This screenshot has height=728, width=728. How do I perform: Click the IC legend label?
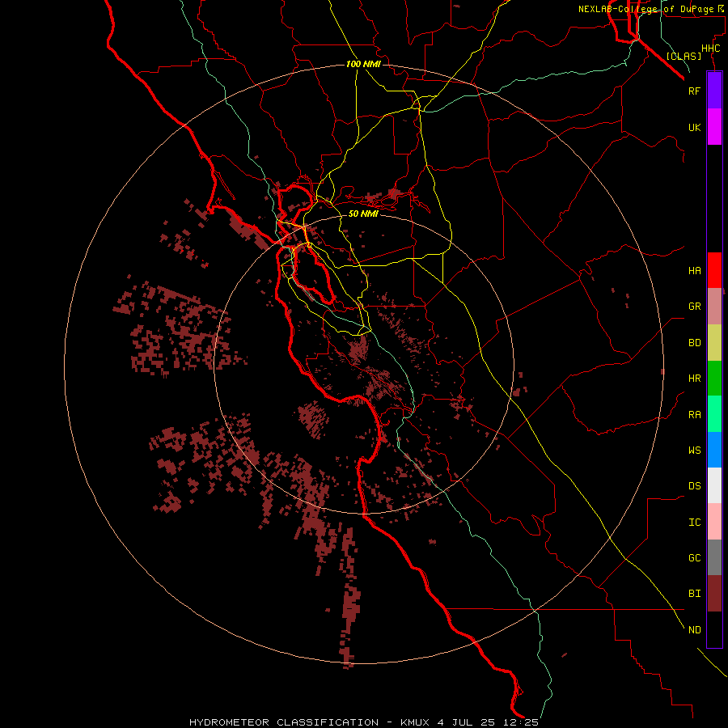pyautogui.click(x=694, y=523)
